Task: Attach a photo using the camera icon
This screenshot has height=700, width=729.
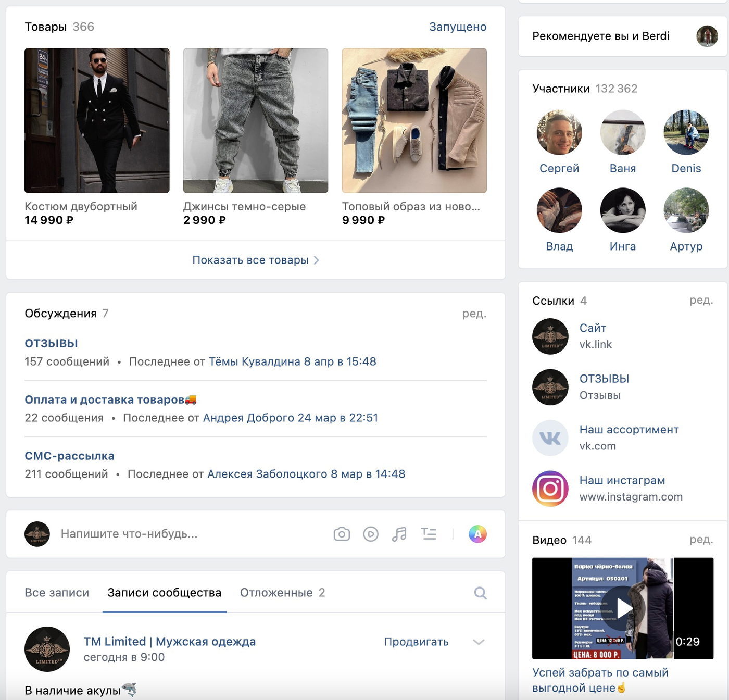Action: (x=342, y=534)
